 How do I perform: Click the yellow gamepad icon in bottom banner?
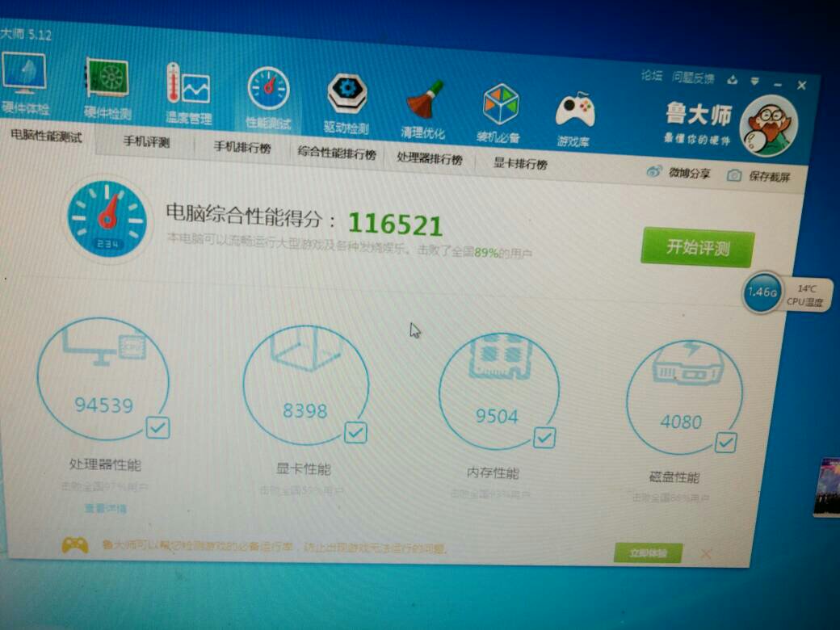click(75, 545)
